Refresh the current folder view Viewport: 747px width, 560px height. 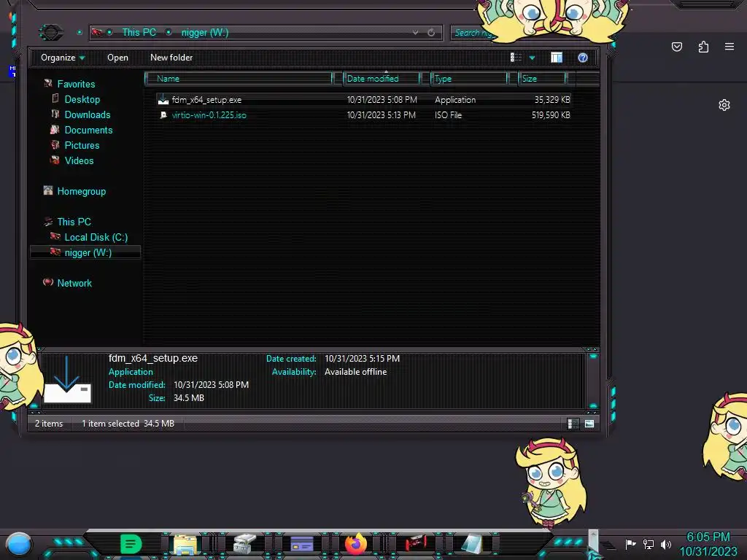tap(431, 32)
